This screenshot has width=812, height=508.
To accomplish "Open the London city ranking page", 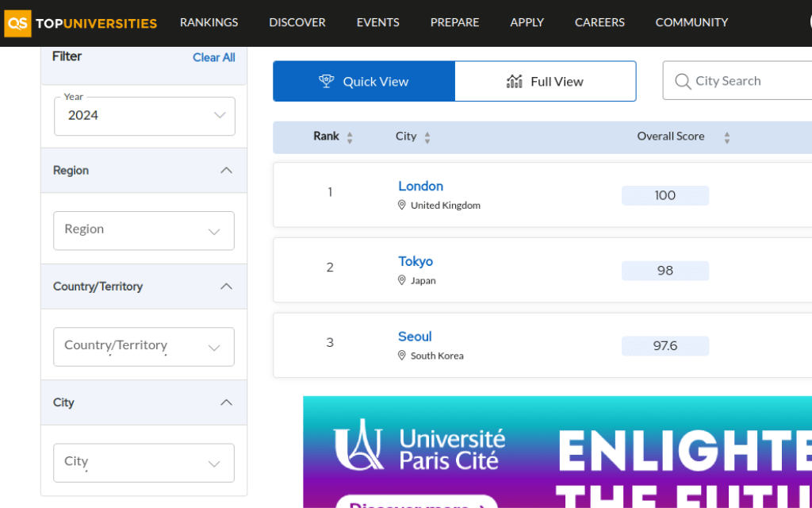I will coord(420,186).
